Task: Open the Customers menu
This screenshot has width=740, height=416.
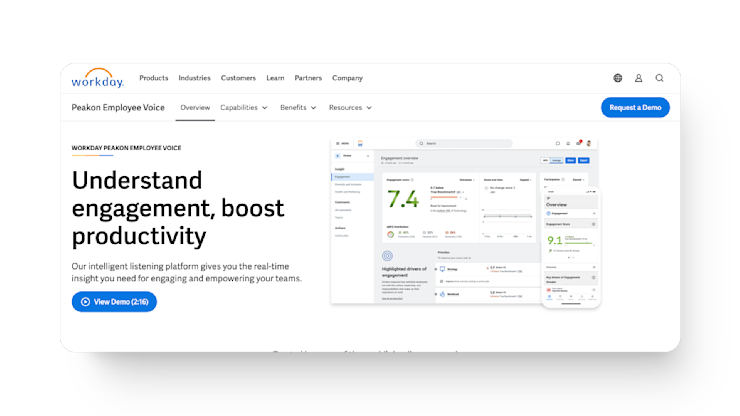Action: [238, 78]
